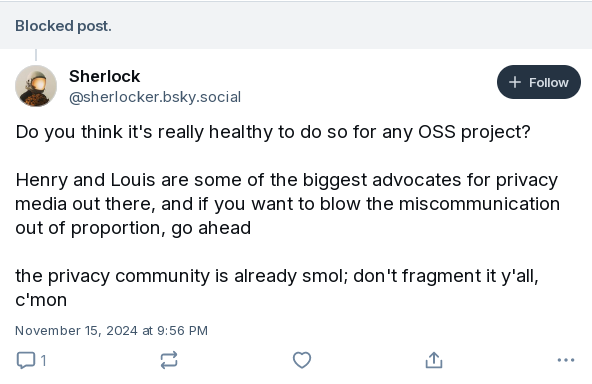Click the thread connector line above avatar

(x=36, y=55)
